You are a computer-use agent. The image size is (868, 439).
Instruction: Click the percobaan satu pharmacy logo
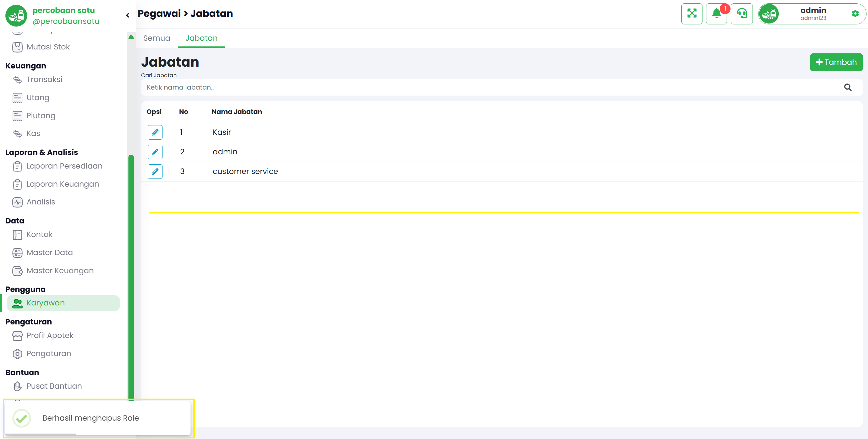click(16, 15)
